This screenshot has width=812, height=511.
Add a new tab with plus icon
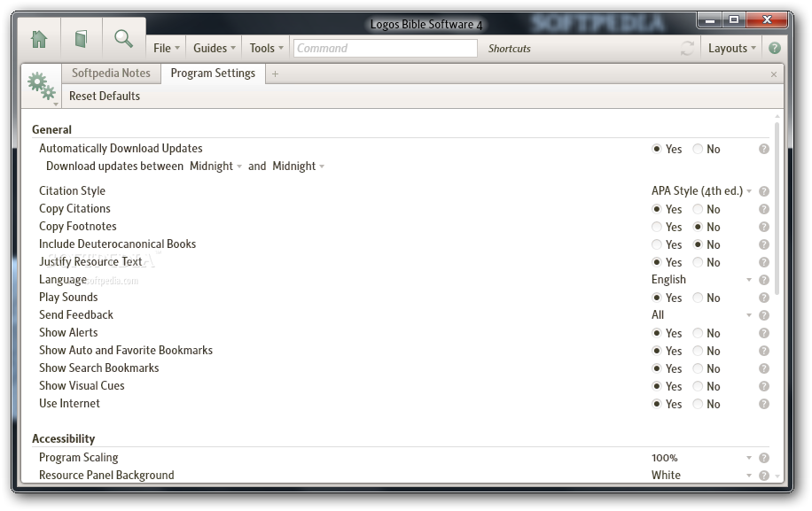click(x=275, y=74)
